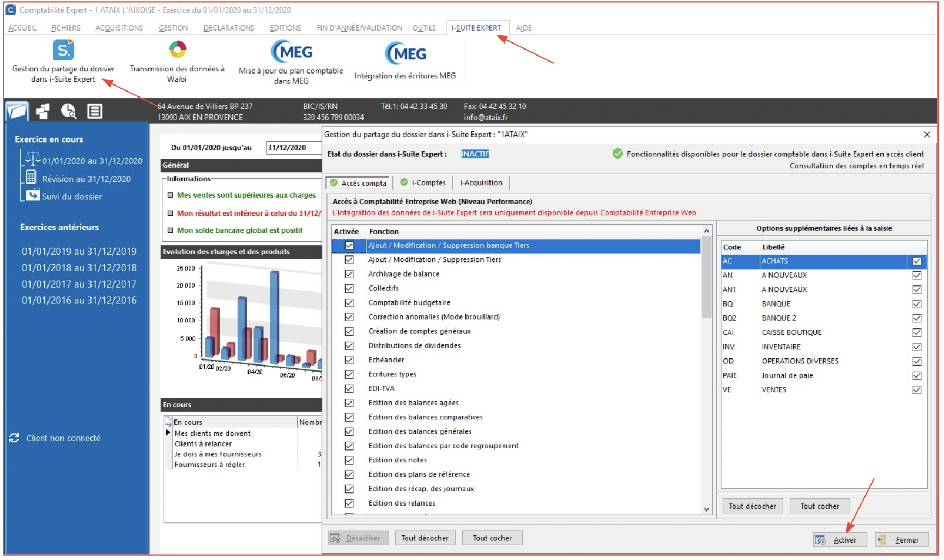Select Echéancier function row
This screenshot has width=944, height=560.
click(516, 360)
